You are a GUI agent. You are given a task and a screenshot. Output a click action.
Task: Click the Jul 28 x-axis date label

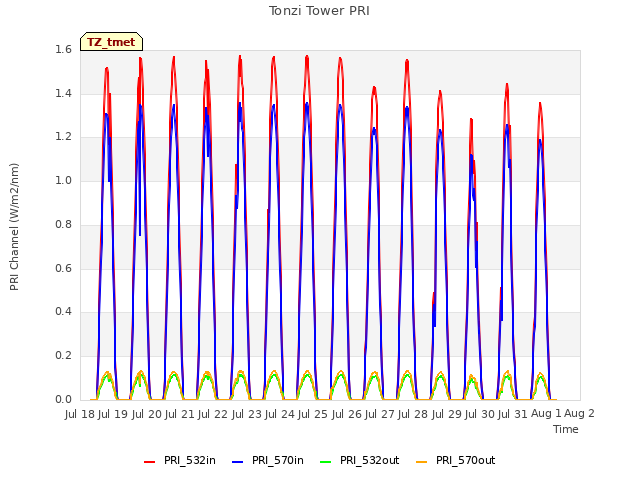(x=413, y=414)
